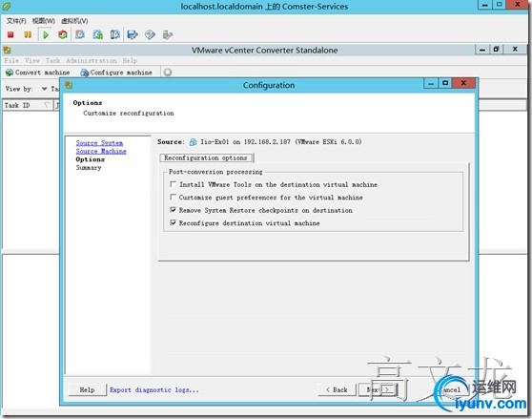The width and height of the screenshot is (532, 419).
Task: Click the Revert to snapshot icon
Action: 97,34
